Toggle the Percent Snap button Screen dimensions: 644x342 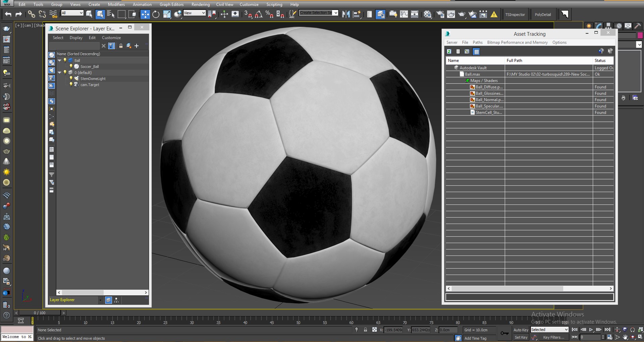[269, 14]
